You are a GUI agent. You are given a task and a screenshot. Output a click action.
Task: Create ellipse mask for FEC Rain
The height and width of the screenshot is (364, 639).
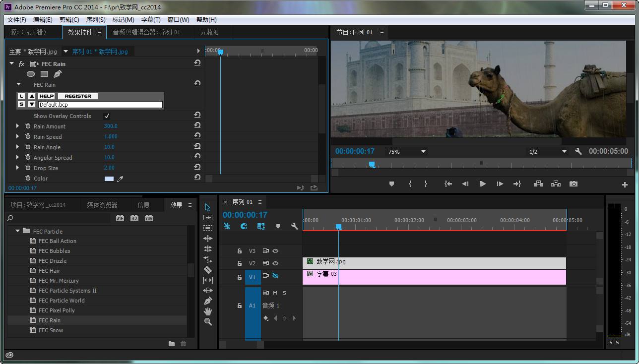pos(31,74)
